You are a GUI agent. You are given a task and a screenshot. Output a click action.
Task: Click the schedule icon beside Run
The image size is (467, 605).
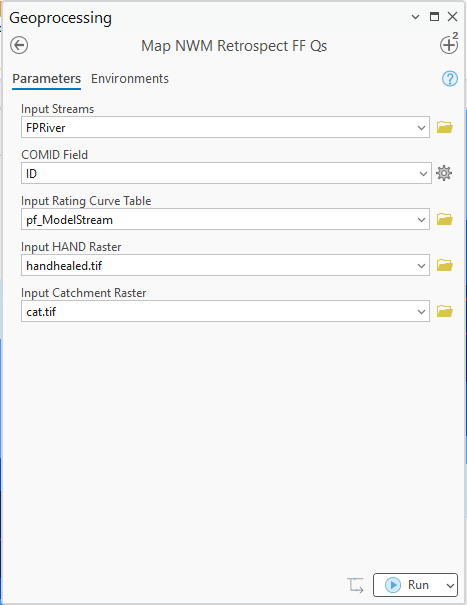(x=355, y=585)
